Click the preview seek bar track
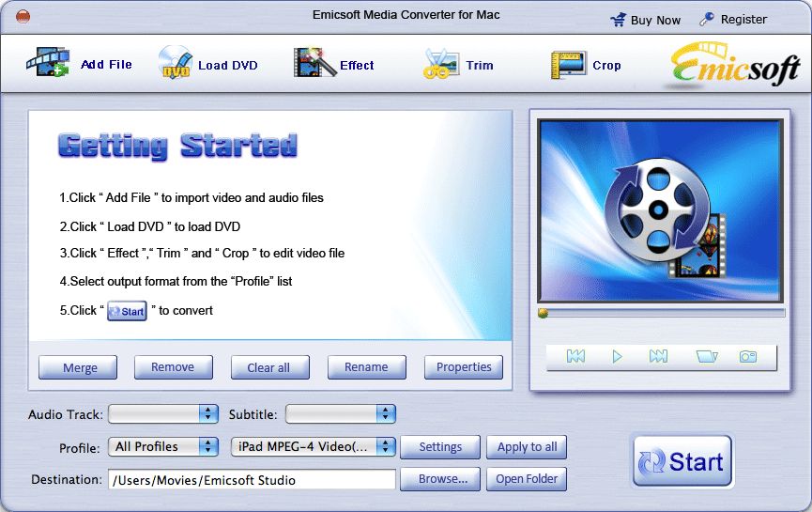The height and width of the screenshot is (512, 812). (663, 313)
